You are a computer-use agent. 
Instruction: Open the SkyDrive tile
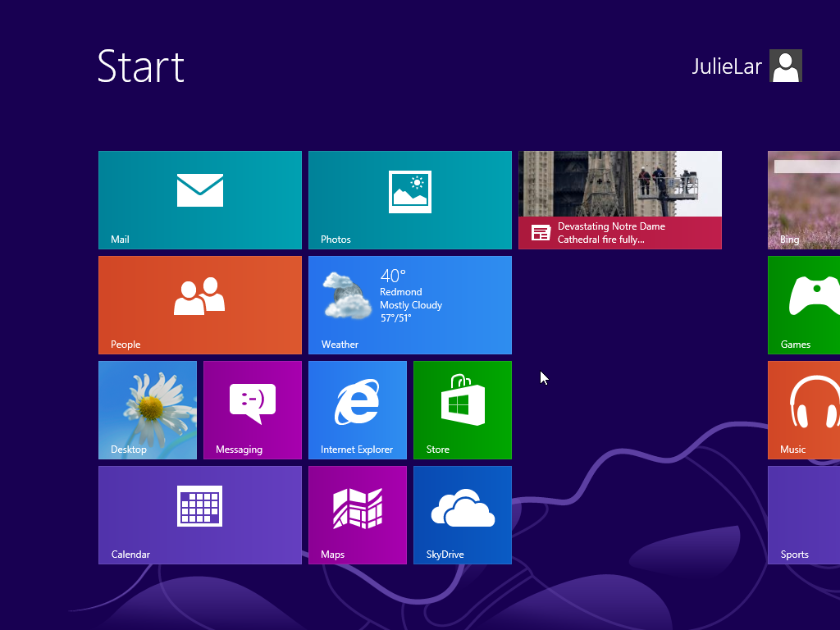click(x=463, y=515)
